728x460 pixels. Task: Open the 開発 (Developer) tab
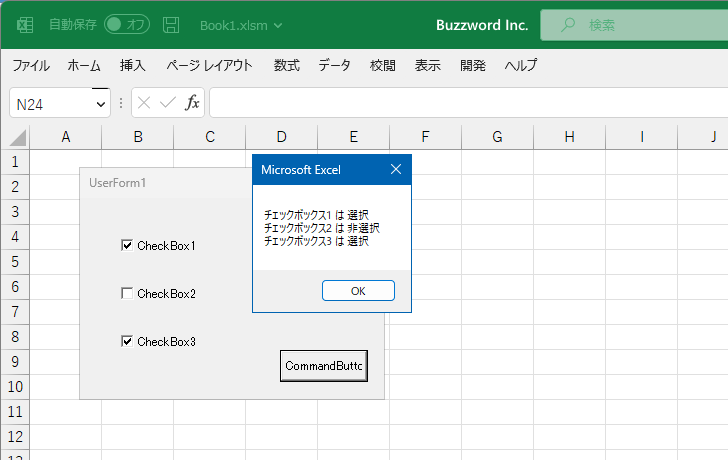click(473, 65)
